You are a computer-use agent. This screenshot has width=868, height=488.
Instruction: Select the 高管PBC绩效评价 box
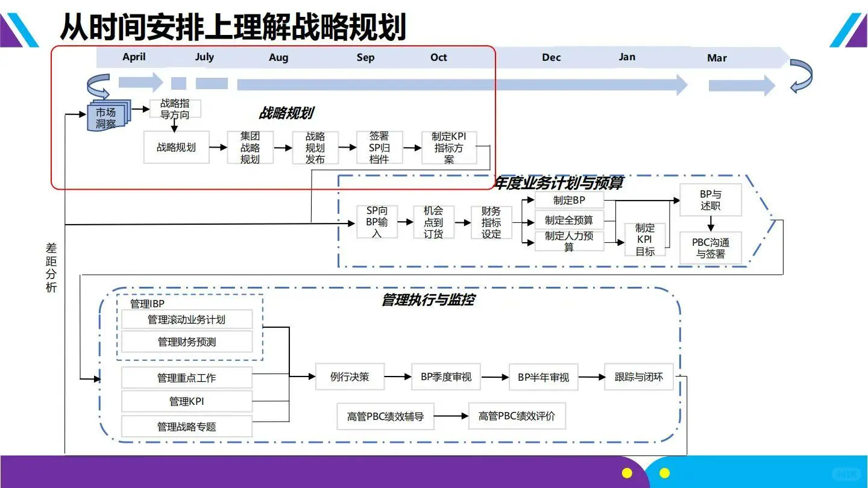(x=517, y=416)
